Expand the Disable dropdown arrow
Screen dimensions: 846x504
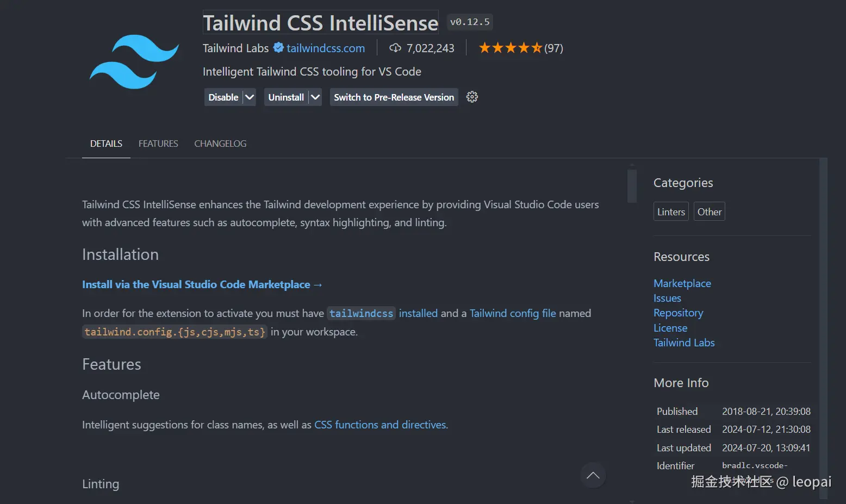[x=250, y=97]
